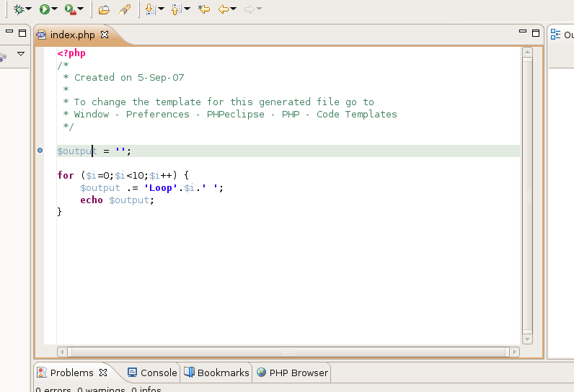574x392 pixels.
Task: Click the Debug bug icon
Action: (x=18, y=9)
